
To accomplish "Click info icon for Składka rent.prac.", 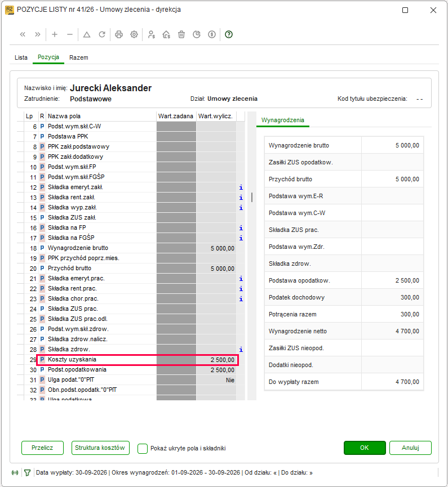I will 241,289.
